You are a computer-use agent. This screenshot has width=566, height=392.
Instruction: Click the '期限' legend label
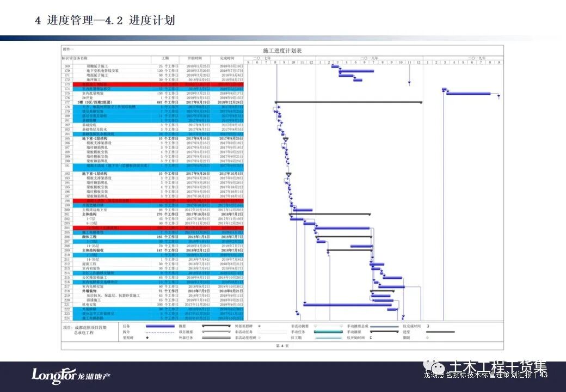pyautogui.click(x=407, y=338)
